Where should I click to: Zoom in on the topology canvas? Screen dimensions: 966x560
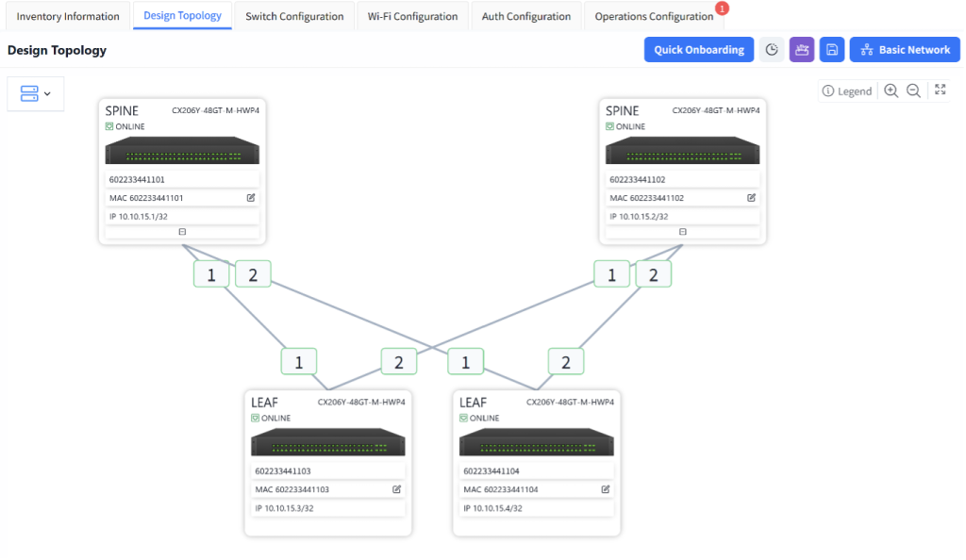pyautogui.click(x=891, y=91)
